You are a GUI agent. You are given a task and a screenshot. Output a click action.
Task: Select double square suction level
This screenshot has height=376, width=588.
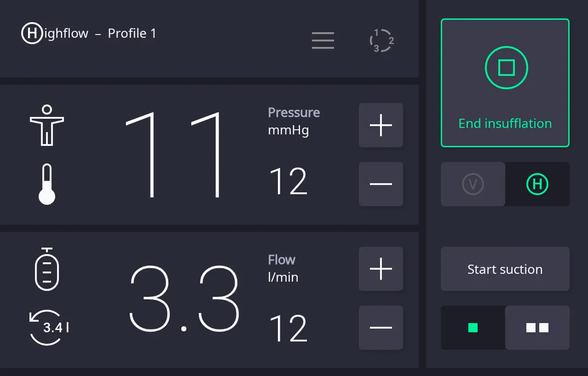click(x=537, y=328)
